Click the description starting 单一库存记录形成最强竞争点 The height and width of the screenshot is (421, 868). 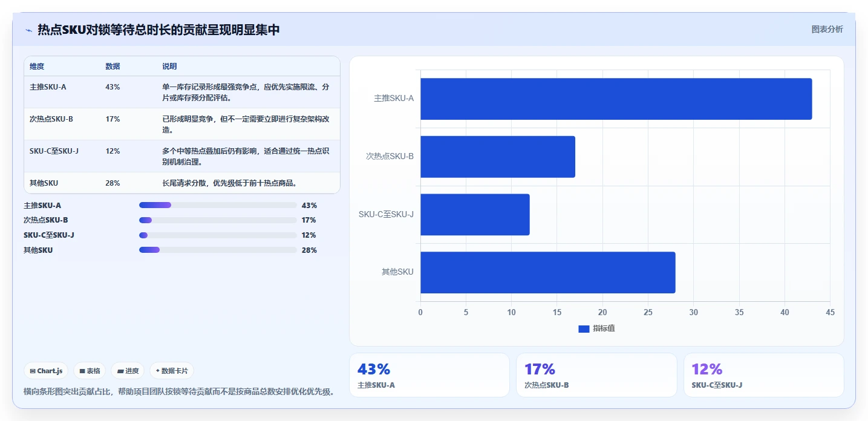click(x=246, y=92)
